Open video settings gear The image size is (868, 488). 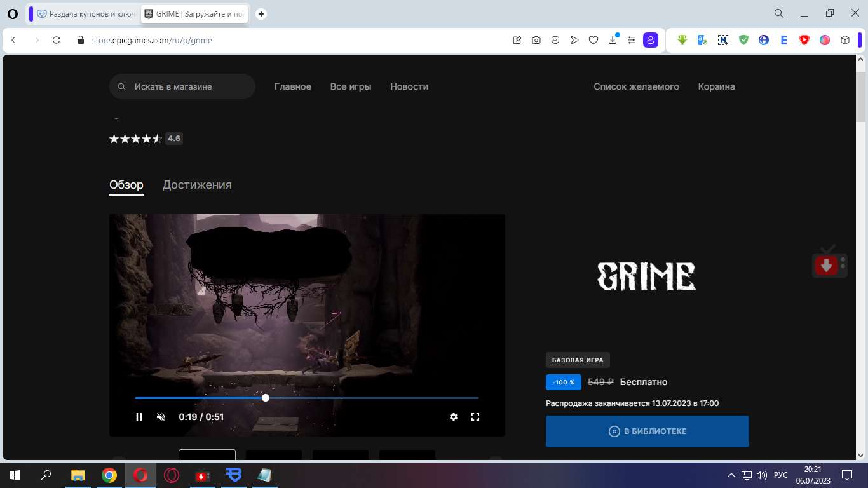point(454,417)
